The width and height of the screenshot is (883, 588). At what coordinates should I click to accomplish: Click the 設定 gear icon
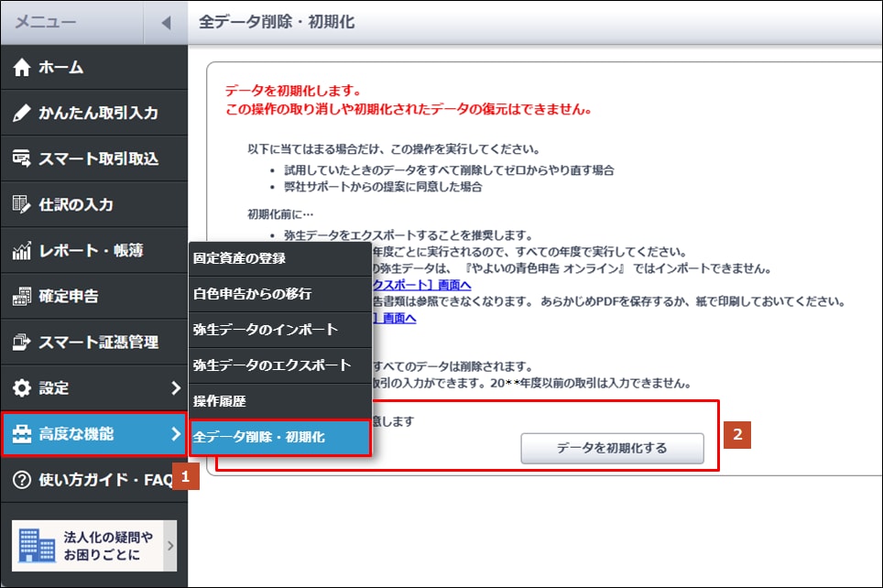tap(22, 388)
